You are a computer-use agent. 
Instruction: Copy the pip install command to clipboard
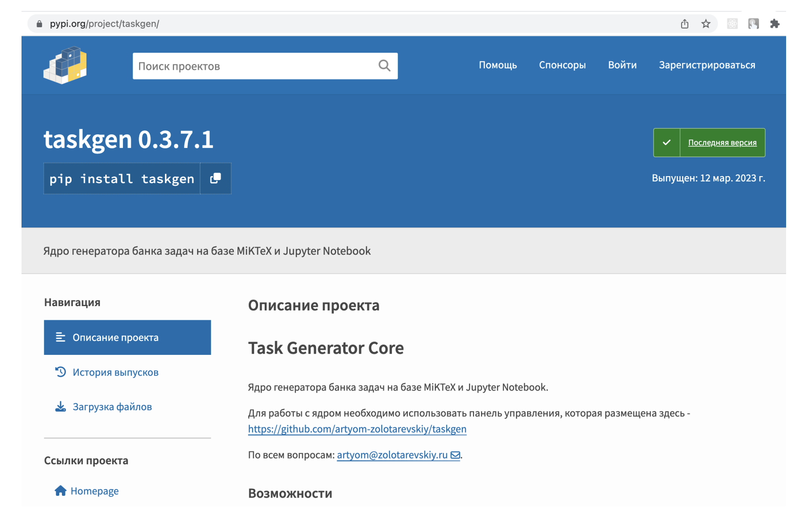pyautogui.click(x=216, y=178)
